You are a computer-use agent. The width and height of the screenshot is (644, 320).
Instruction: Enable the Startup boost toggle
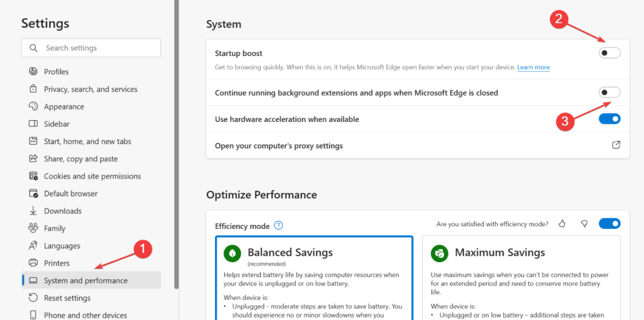[x=609, y=53]
